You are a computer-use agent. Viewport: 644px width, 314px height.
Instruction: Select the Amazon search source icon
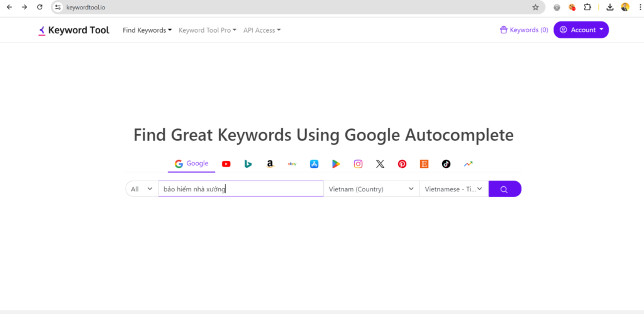click(270, 164)
